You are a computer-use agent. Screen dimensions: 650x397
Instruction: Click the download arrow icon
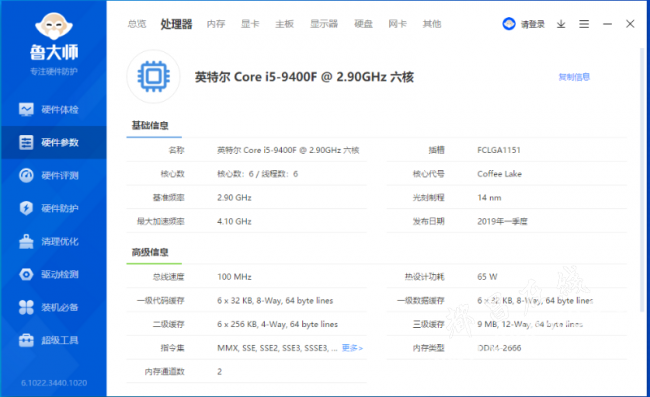pos(561,24)
